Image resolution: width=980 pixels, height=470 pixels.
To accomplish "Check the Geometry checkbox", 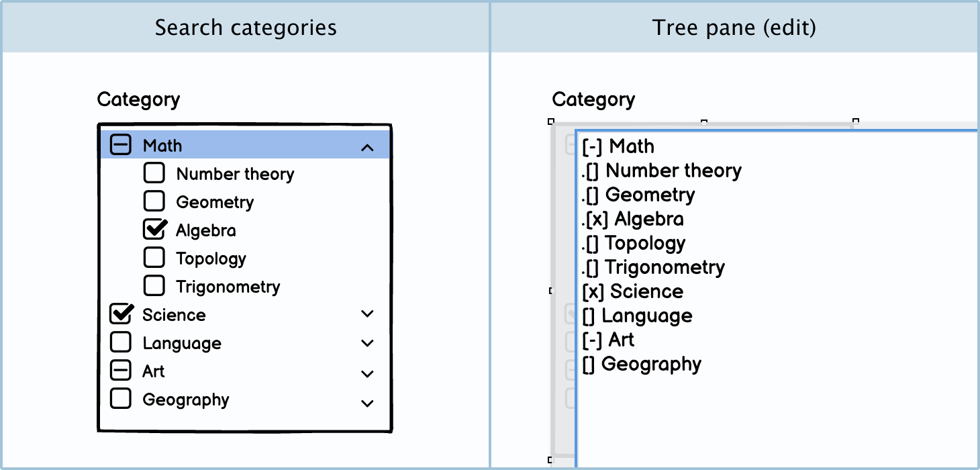I will click(x=154, y=201).
